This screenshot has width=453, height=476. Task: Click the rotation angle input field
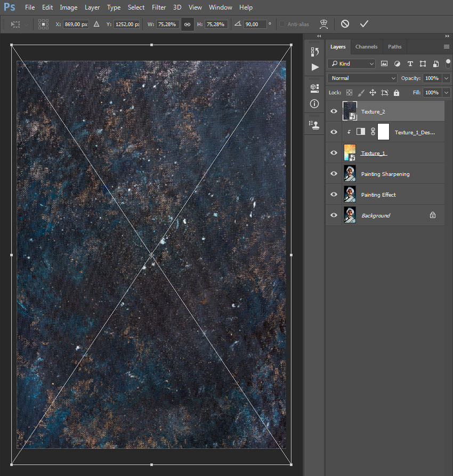point(254,24)
